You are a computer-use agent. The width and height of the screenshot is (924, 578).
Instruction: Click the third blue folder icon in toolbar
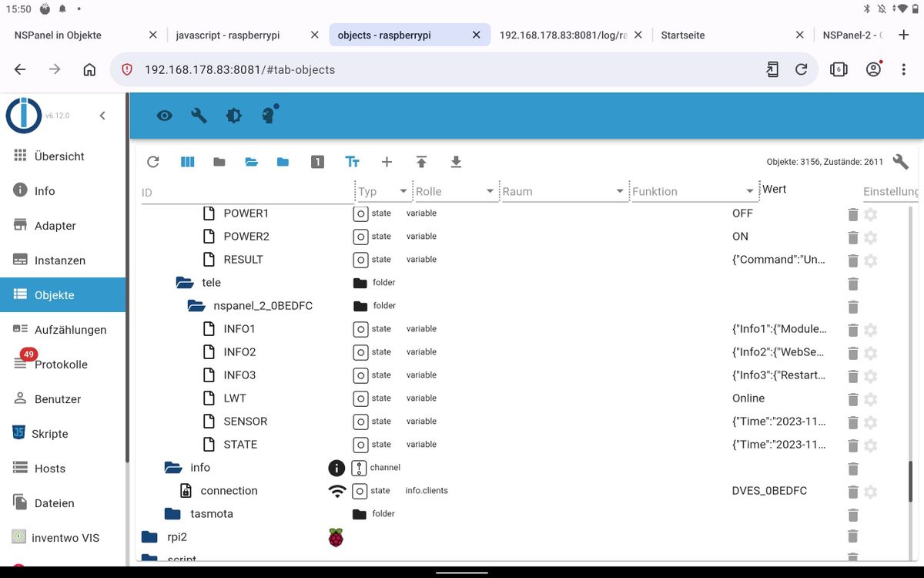(283, 162)
